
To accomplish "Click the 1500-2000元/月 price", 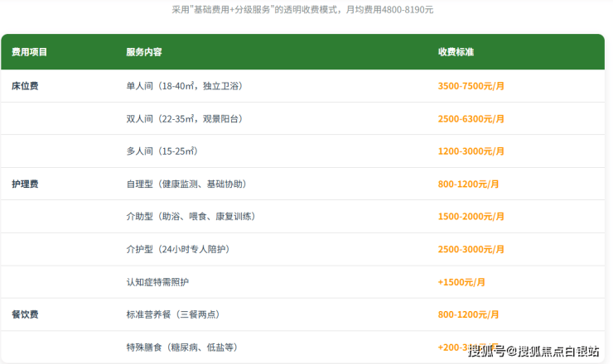I will pos(471,217).
